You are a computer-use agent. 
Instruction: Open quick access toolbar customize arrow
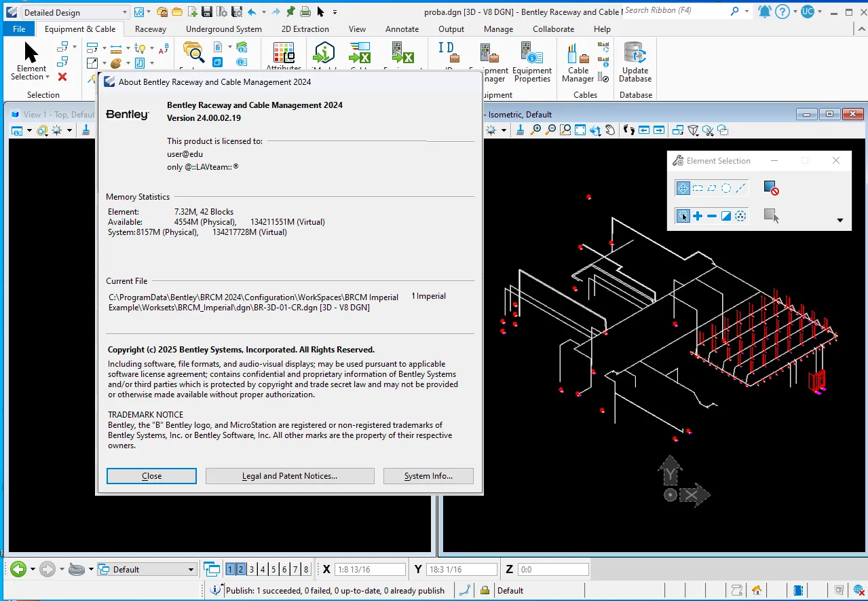click(335, 12)
